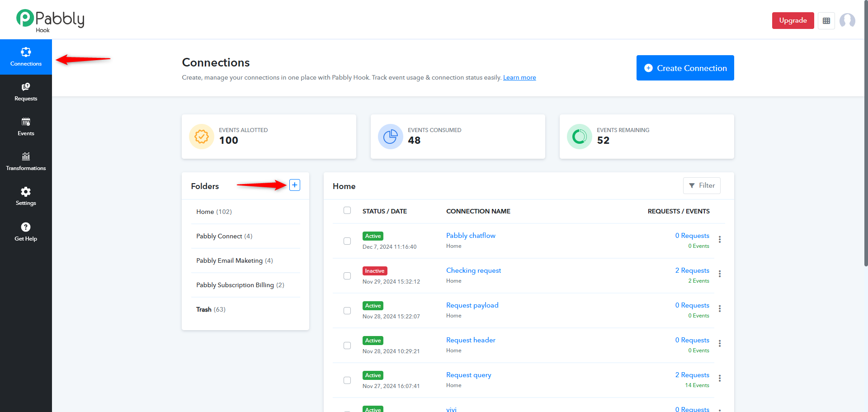
Task: Open the Filter dropdown
Action: (702, 185)
